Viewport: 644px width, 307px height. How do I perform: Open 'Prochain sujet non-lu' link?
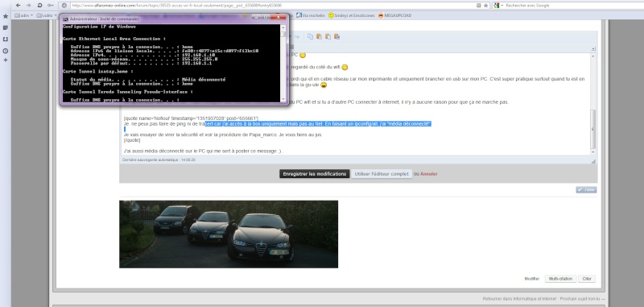click(x=583, y=299)
